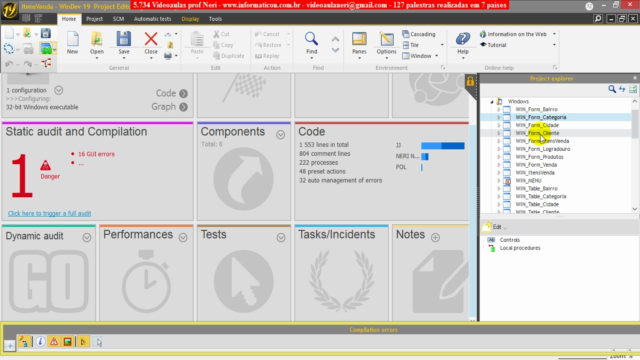Image resolution: width=640 pixels, height=360 pixels.
Task: Collapse the Windows tree node
Action: tap(492, 102)
